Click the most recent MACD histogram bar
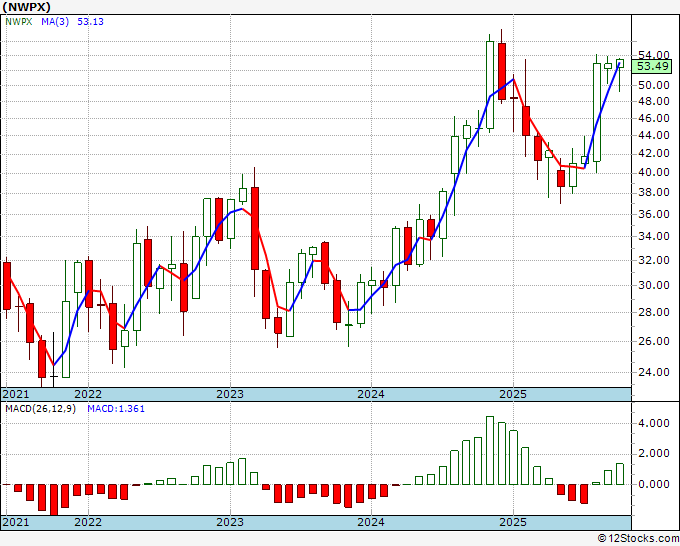 click(620, 474)
